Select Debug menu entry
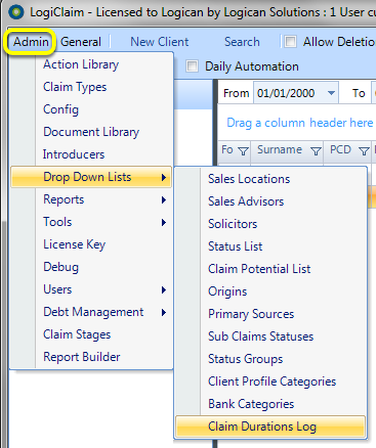The width and height of the screenshot is (376, 448). pyautogui.click(x=91, y=267)
